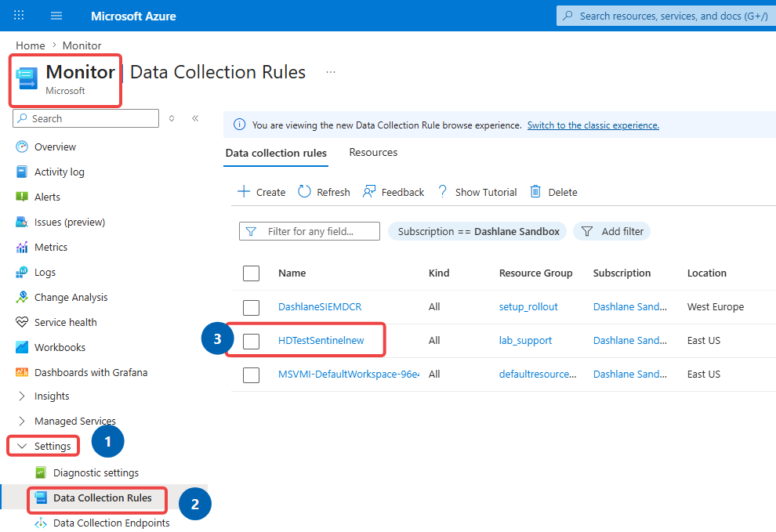Click the Monitor service icon in header
Image resolution: width=776 pixels, height=532 pixels.
27,78
